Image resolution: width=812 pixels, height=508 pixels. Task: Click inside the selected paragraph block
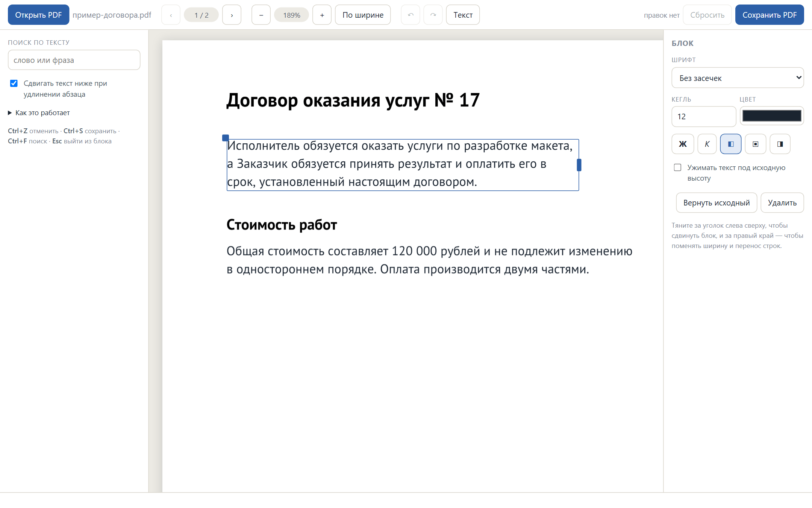403,165
